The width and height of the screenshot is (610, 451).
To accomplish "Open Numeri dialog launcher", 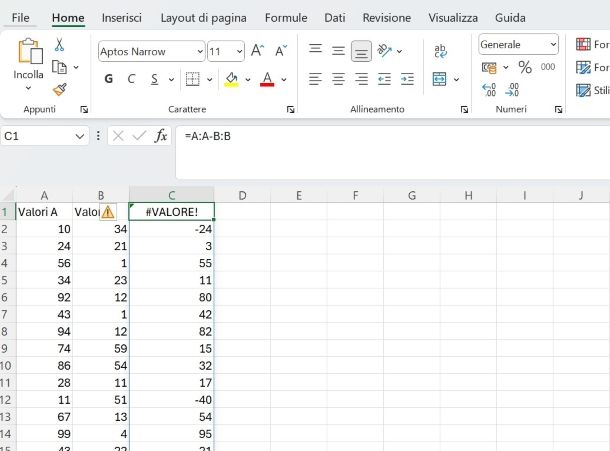I will tap(558, 110).
